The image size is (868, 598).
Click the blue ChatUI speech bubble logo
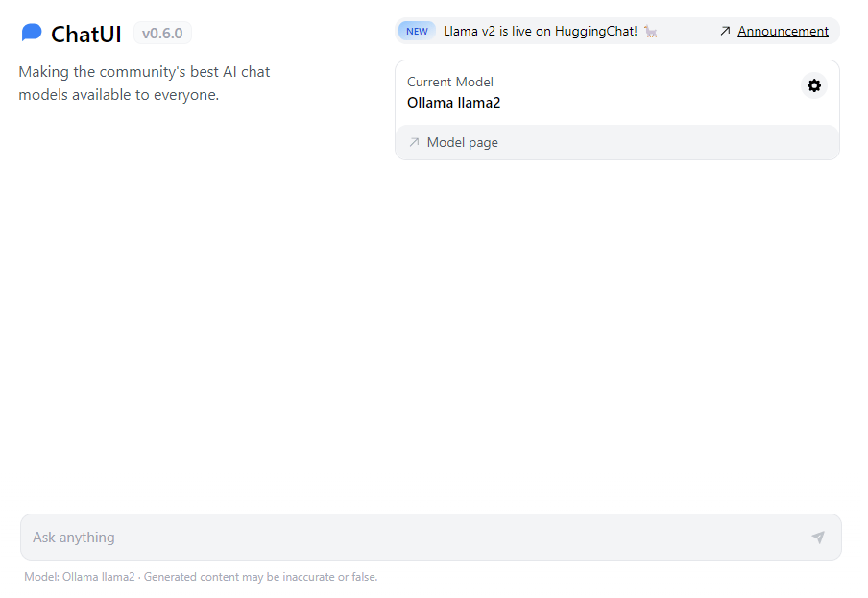32,33
